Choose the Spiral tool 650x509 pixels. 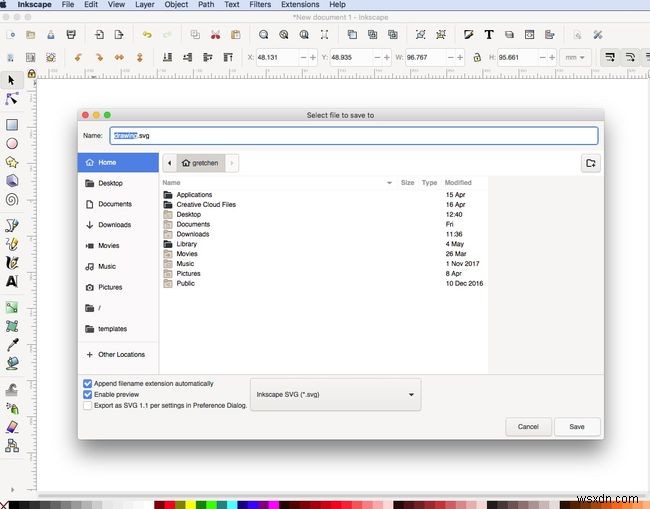click(x=12, y=198)
